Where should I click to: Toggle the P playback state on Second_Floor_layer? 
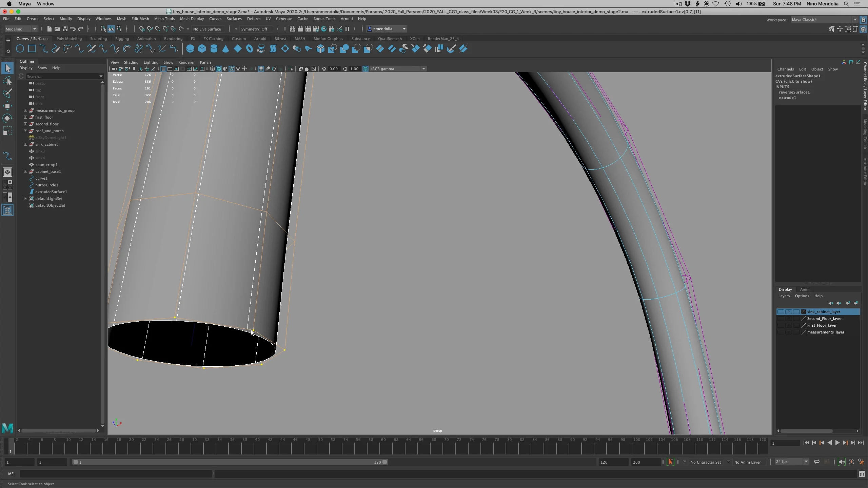788,319
